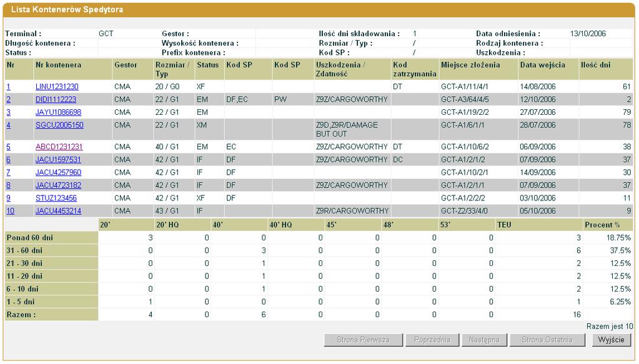The image size is (639, 364).
Task: Click row number 7 link
Action: tap(9, 172)
